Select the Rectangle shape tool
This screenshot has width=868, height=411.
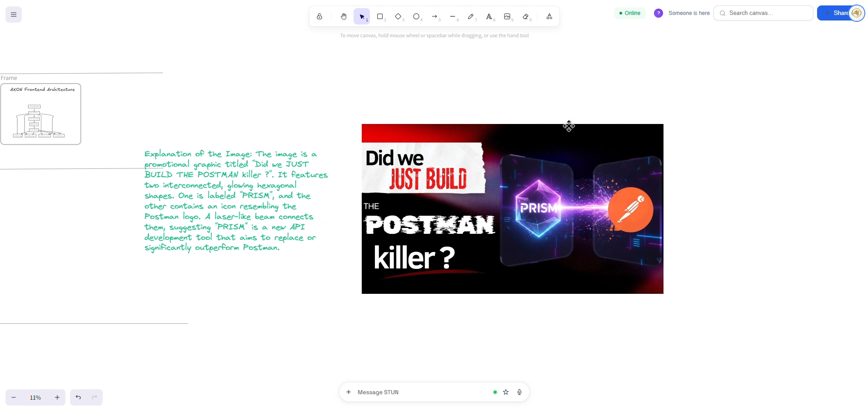(380, 17)
